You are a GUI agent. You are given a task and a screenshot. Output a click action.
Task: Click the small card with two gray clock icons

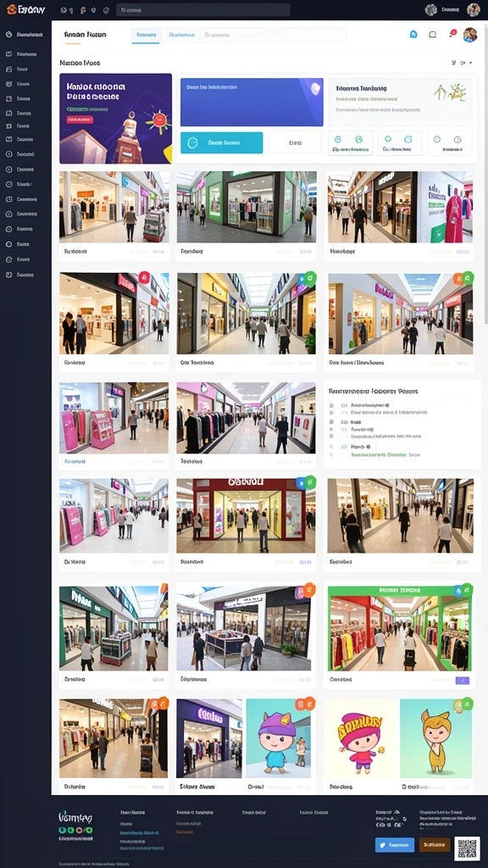point(449,142)
